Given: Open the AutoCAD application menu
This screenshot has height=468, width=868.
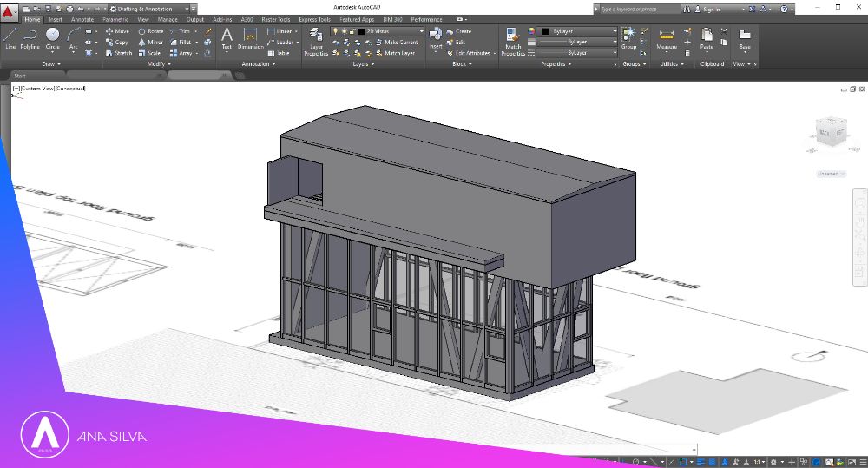Looking at the screenshot, I should (9, 11).
